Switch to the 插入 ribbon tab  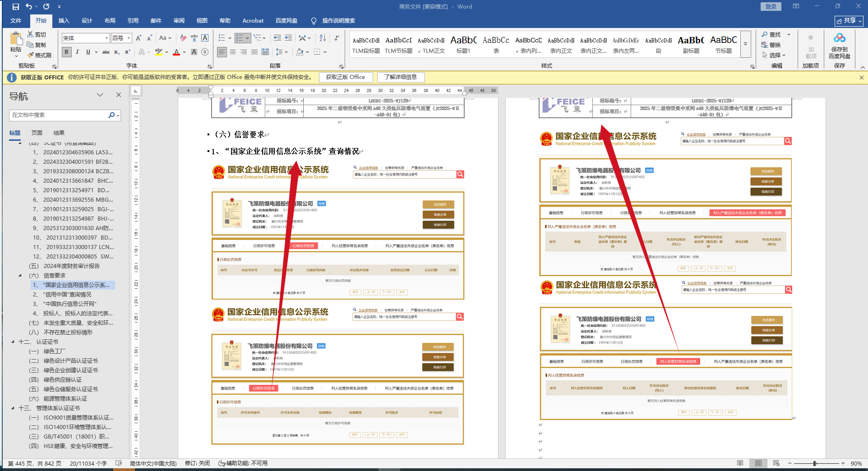pos(64,21)
